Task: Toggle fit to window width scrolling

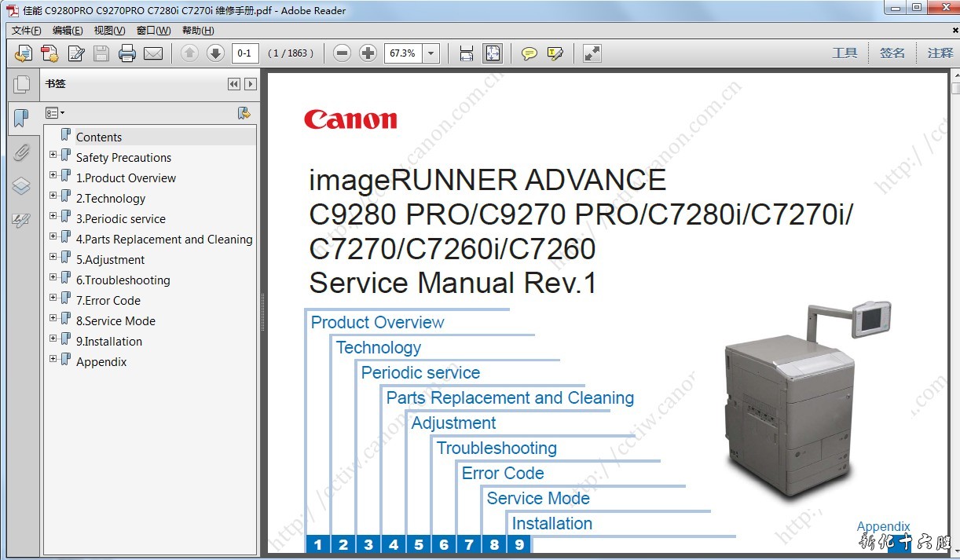Action: click(467, 53)
